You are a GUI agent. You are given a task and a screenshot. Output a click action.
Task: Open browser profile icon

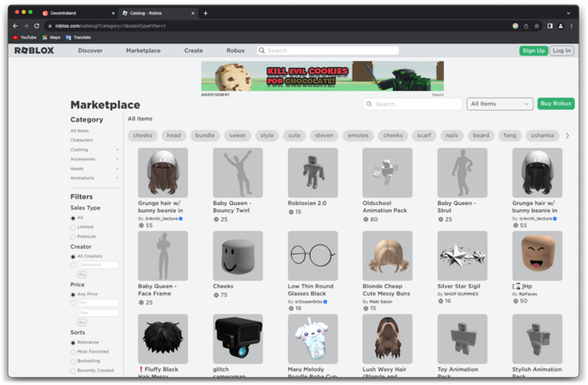pyautogui.click(x=561, y=26)
